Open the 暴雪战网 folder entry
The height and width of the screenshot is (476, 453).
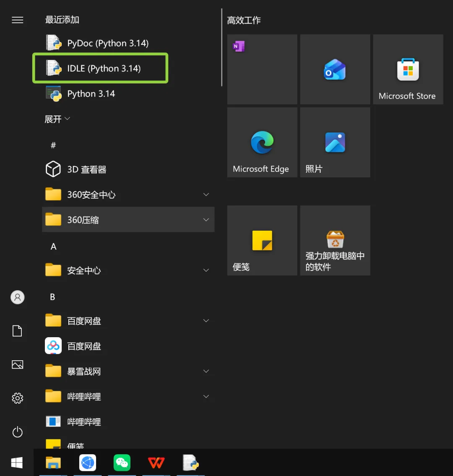(128, 371)
